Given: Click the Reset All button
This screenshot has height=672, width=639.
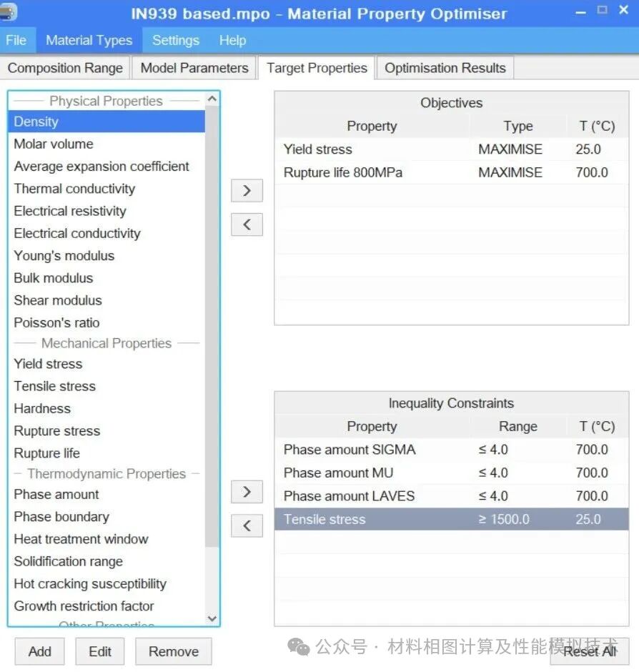Looking at the screenshot, I should coord(590,651).
